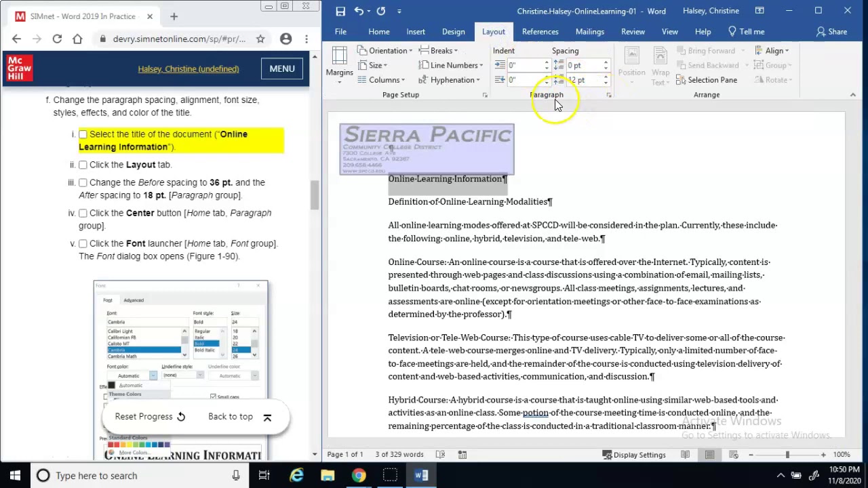This screenshot has width=868, height=488.
Task: Click the MENU button in SIMnet
Action: coord(282,68)
